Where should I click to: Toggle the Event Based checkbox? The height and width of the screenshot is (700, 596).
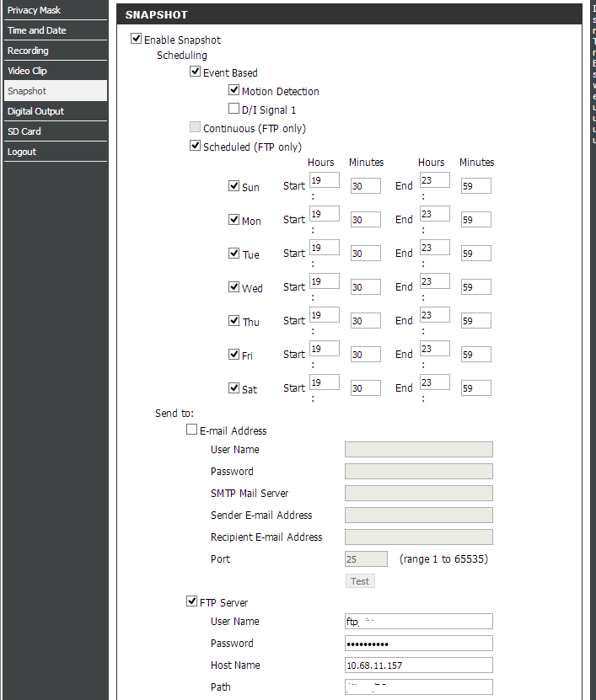coord(196,72)
